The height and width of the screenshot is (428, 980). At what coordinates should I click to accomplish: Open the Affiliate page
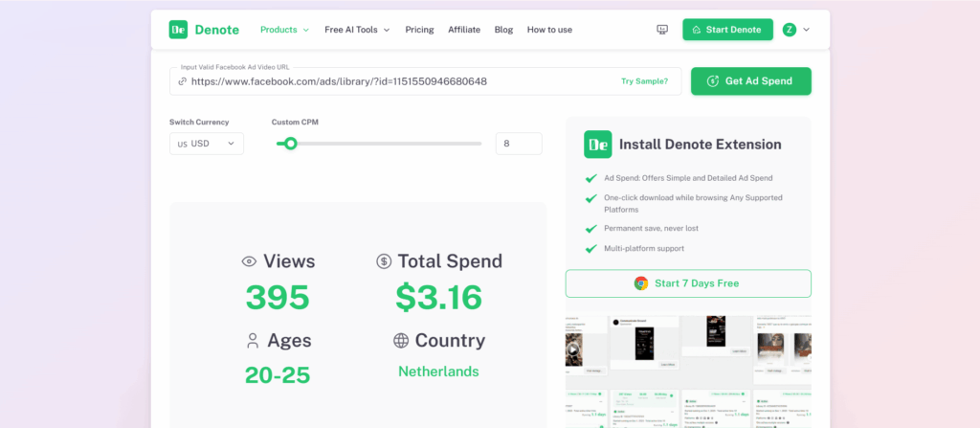464,30
